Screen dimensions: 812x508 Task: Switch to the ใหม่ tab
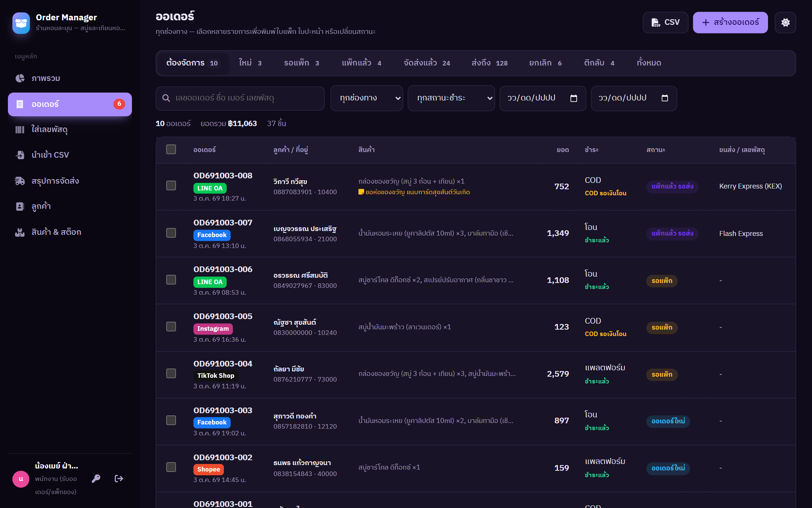click(x=250, y=63)
